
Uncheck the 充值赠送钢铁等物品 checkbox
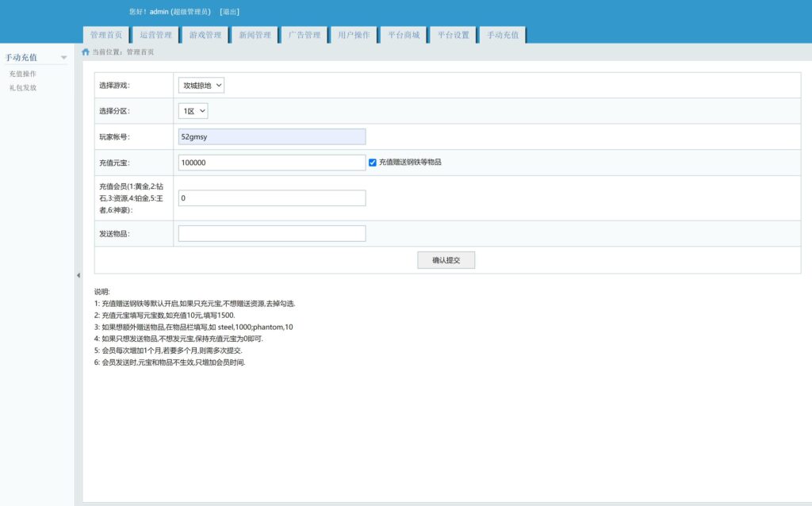coord(373,162)
